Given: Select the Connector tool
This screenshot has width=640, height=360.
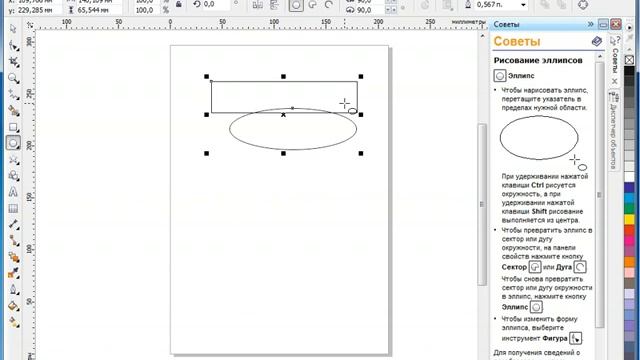Looking at the screenshot, I should (x=13, y=241).
